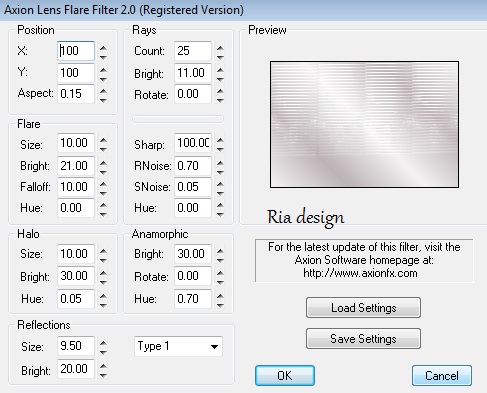Viewport: 487px width, 393px height.
Task: Cancel the lens flare dialog
Action: (442, 376)
